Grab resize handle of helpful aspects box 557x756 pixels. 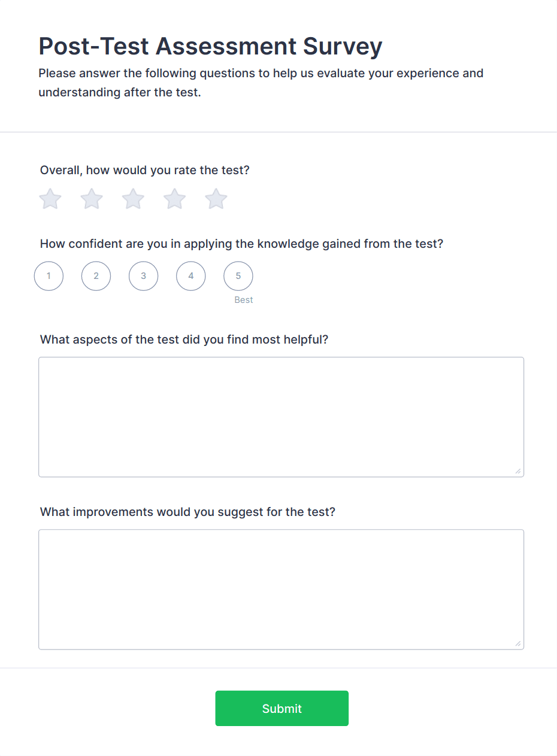pos(517,471)
